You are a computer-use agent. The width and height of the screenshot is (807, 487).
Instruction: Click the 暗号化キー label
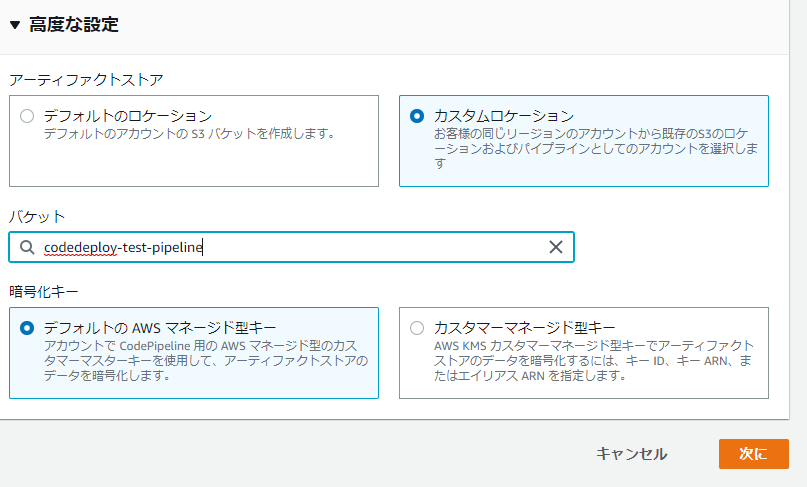(44, 292)
